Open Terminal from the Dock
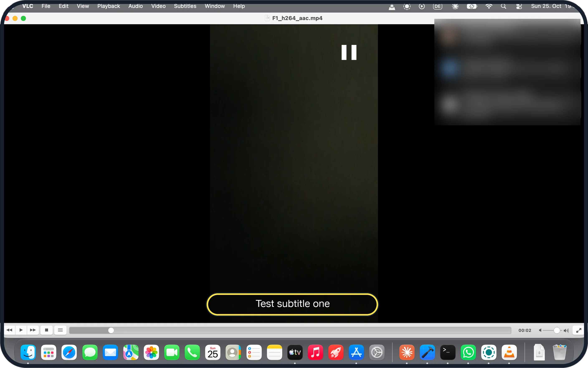588x368 pixels. [x=448, y=352]
